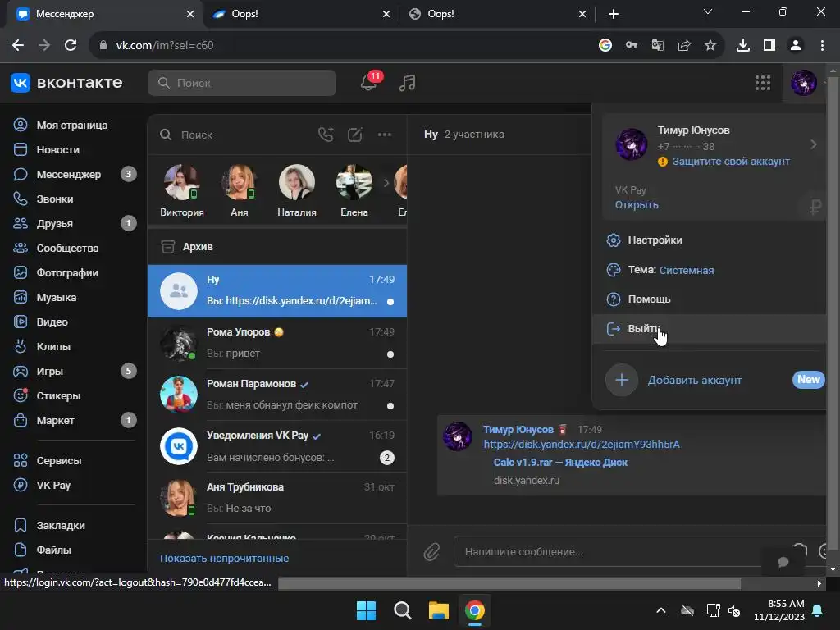This screenshot has height=630, width=840.
Task: Click Показать непрочитанные link
Action: 225,558
